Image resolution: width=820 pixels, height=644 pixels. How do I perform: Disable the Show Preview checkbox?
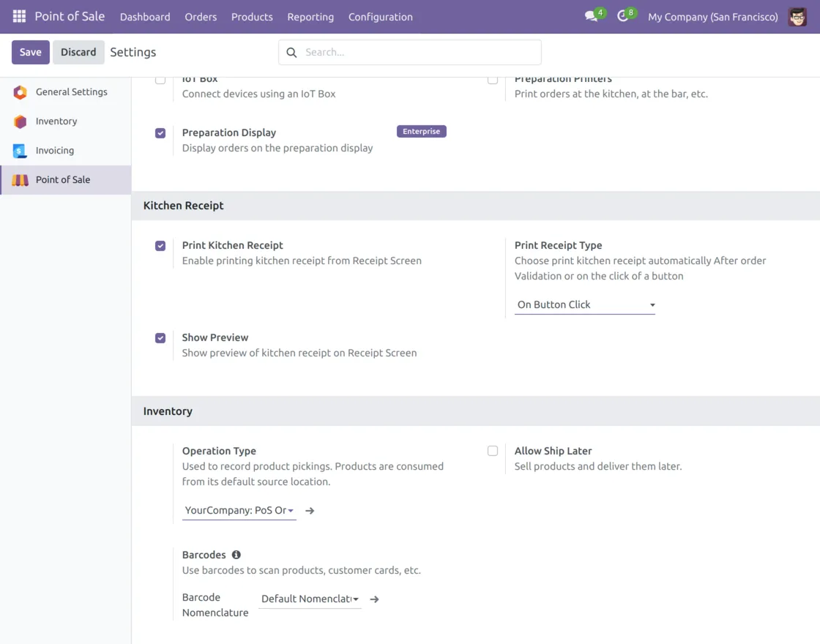[160, 338]
